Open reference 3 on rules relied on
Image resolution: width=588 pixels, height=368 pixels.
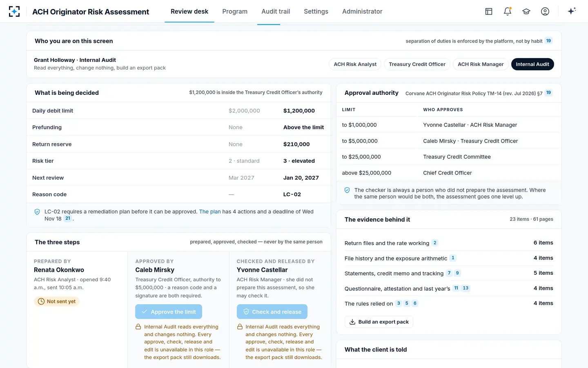tap(399, 303)
